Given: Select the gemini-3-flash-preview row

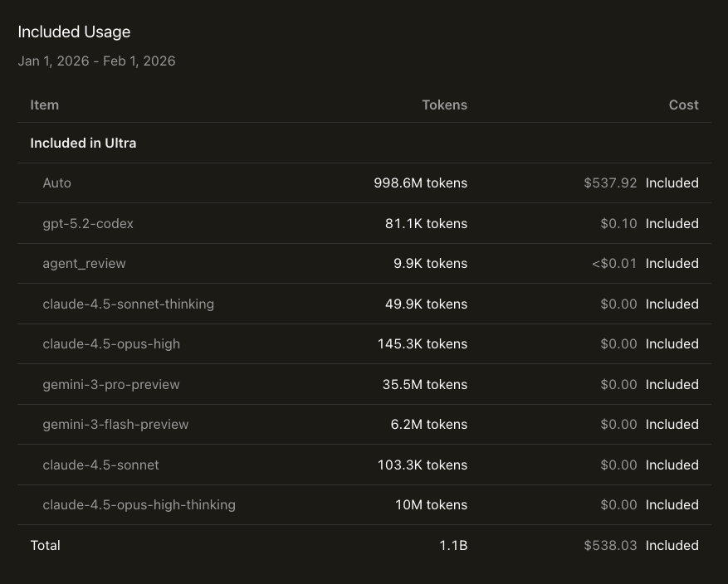Looking at the screenshot, I should click(x=115, y=424).
